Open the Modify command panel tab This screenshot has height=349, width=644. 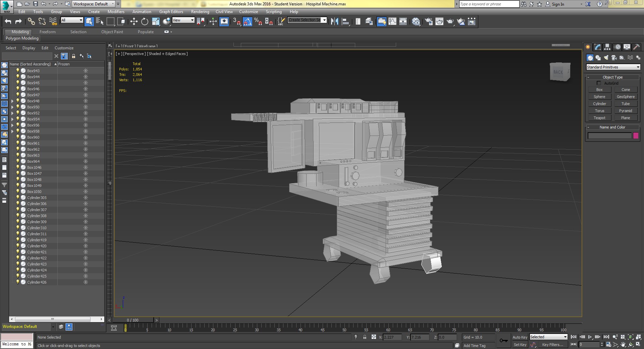[597, 47]
